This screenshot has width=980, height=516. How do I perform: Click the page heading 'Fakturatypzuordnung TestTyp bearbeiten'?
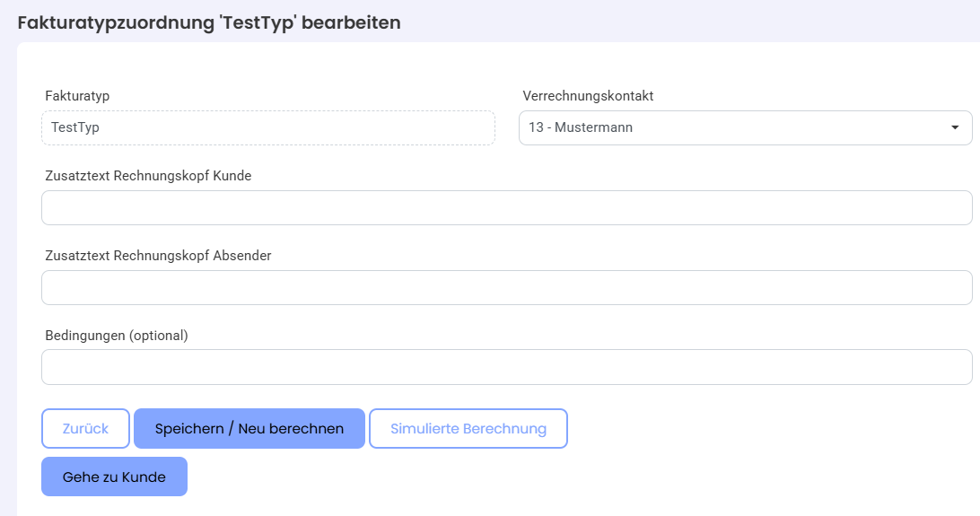click(x=209, y=22)
